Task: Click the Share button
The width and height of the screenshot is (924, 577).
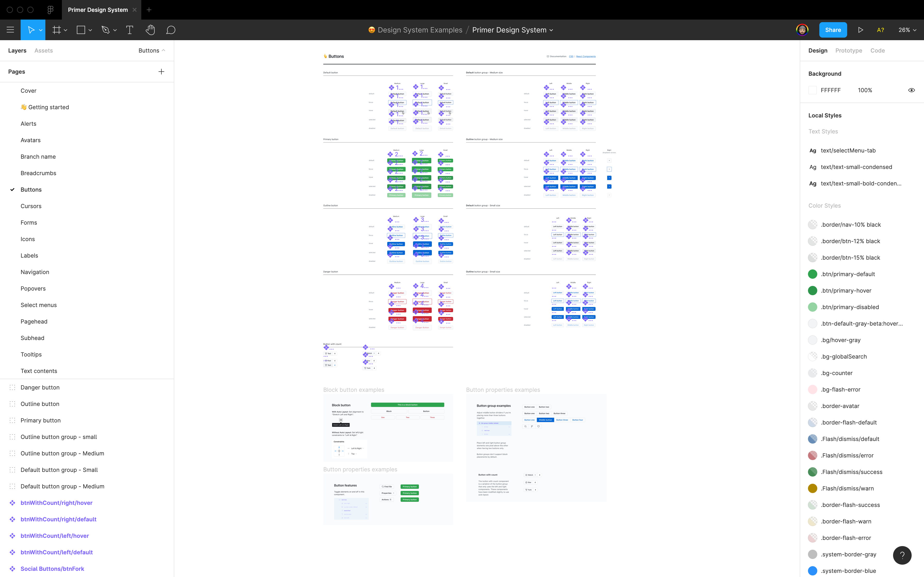Action: 833,30
